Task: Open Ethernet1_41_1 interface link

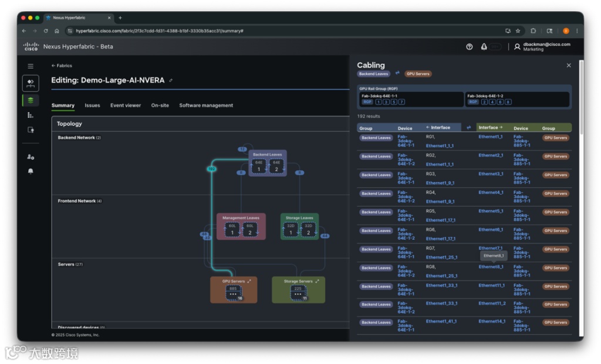Action: coord(441,321)
